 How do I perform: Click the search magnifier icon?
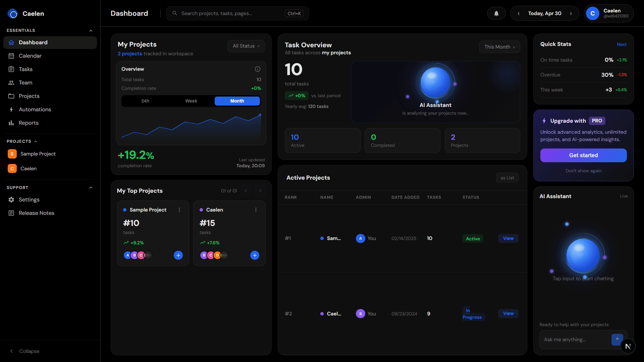click(x=175, y=13)
